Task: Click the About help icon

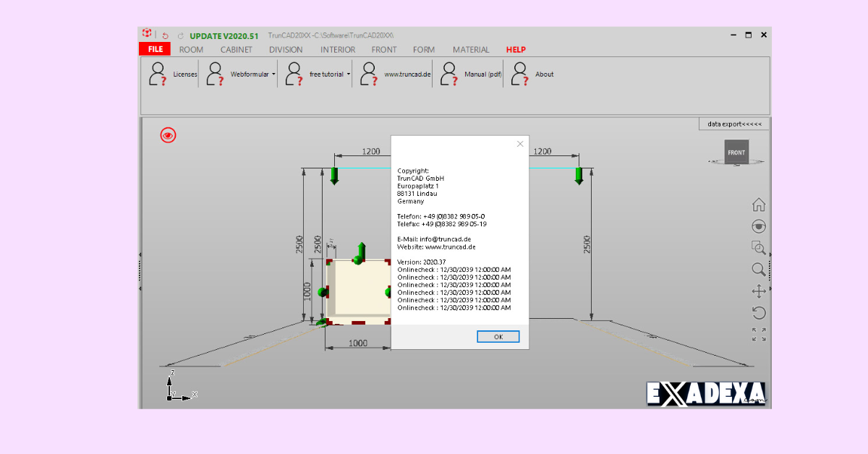Action: click(521, 73)
